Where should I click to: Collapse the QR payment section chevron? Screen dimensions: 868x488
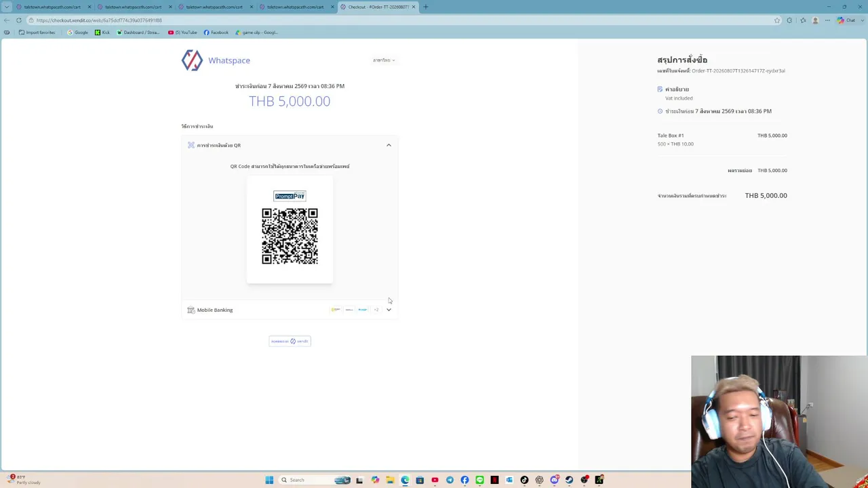(x=389, y=145)
